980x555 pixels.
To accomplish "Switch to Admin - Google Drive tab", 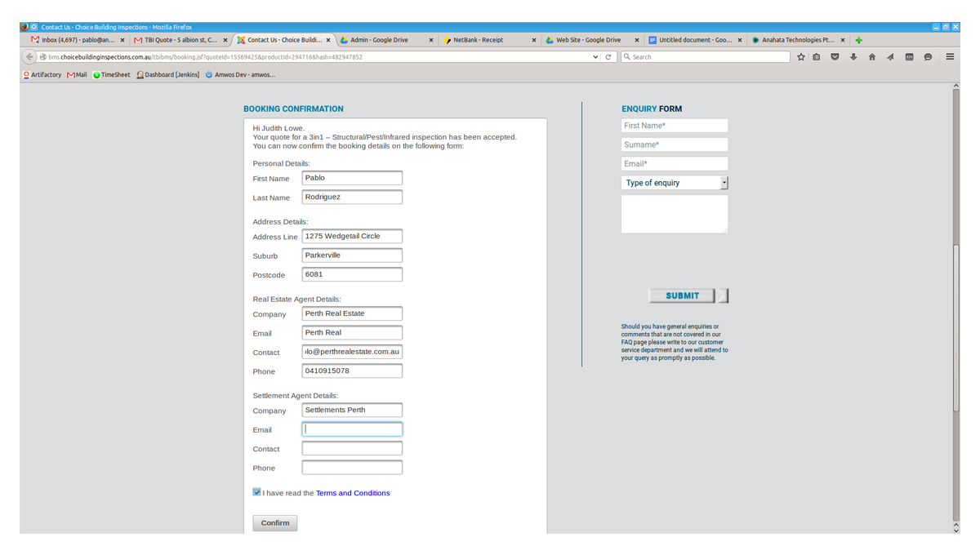I will (386, 40).
